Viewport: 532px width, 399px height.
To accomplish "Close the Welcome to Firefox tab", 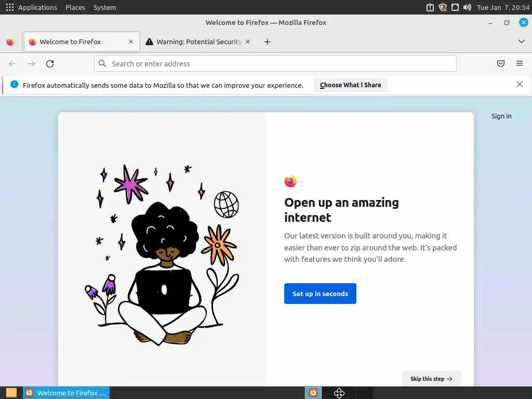I will 131,42.
